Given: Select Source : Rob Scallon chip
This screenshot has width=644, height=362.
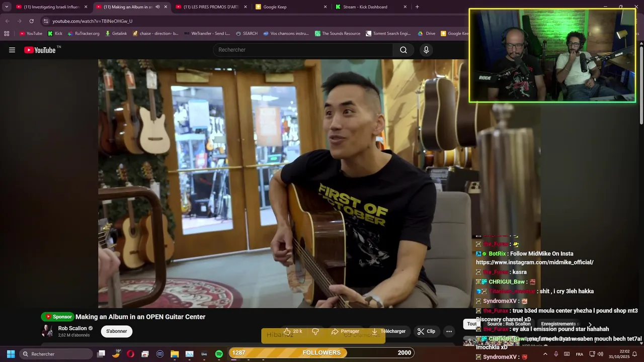Looking at the screenshot, I should point(509,324).
